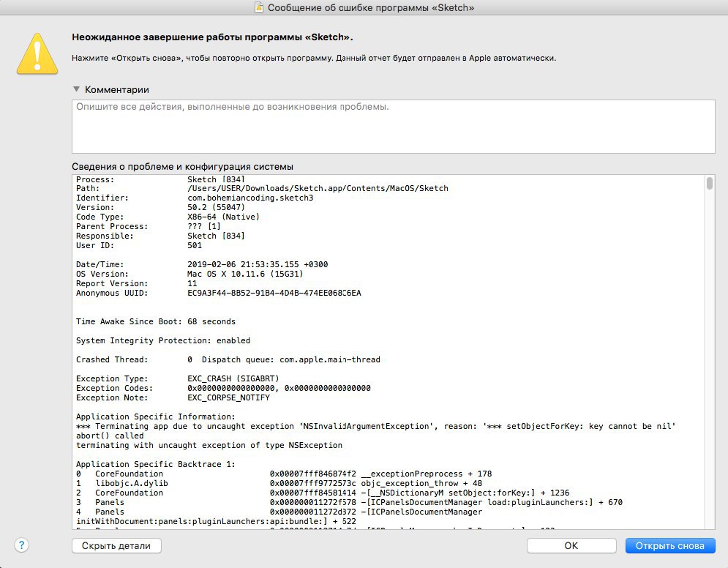Click the Responsible line Sketch [834]

coord(161,236)
